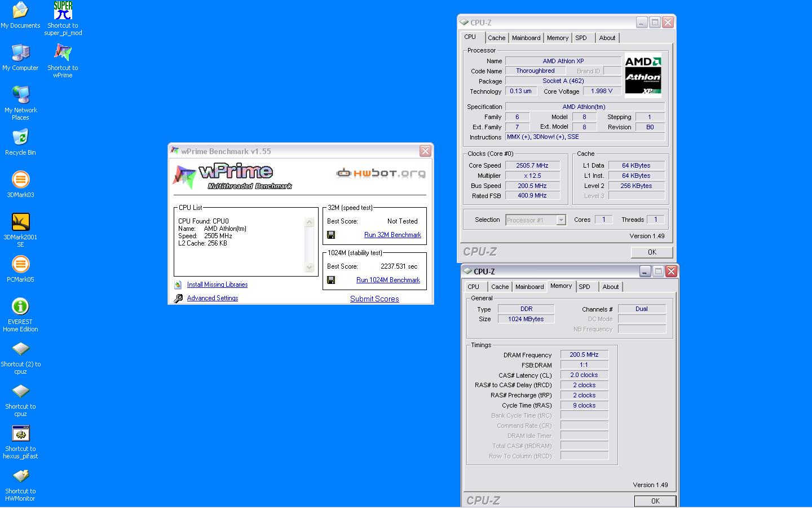
Task: Click the Core Speed value 2505.7 MHz
Action: [x=532, y=165]
